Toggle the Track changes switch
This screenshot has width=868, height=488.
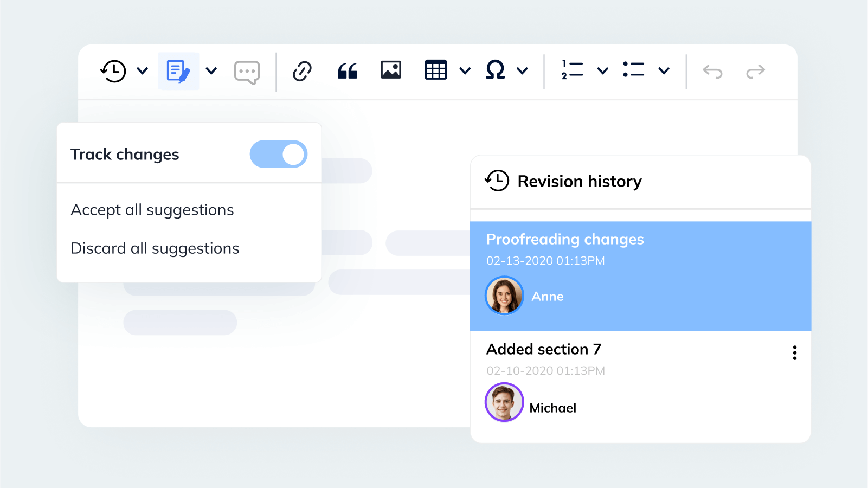coord(279,154)
